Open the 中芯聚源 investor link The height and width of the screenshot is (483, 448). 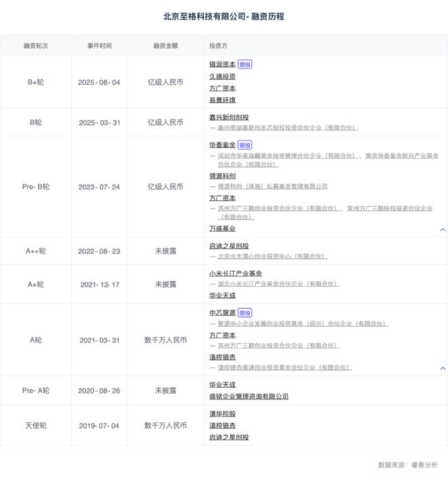[x=223, y=313]
